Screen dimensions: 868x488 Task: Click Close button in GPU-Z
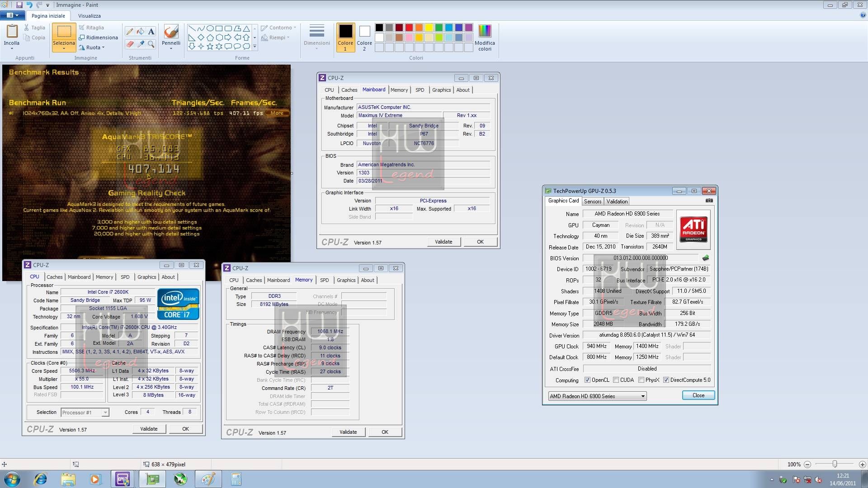698,395
